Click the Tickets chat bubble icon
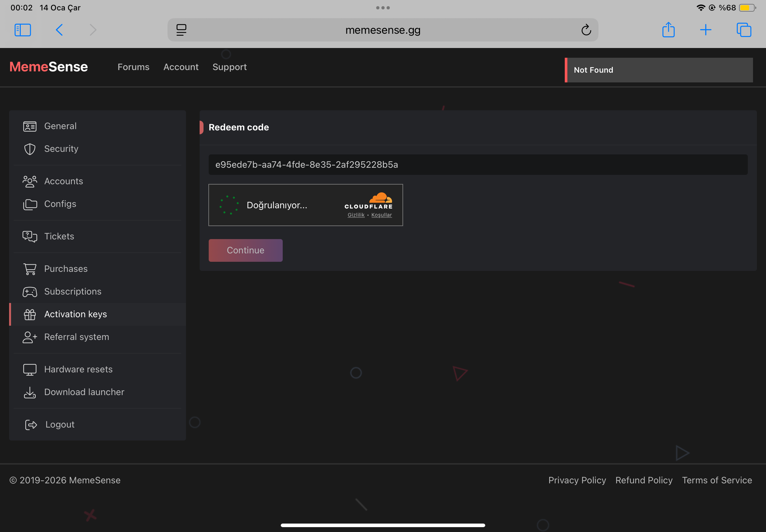This screenshot has height=532, width=766. point(30,236)
